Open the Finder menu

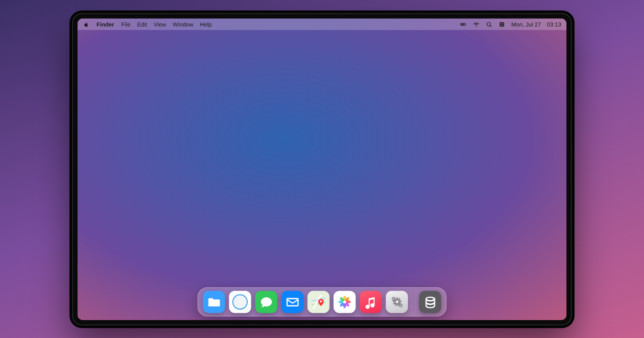click(x=105, y=25)
